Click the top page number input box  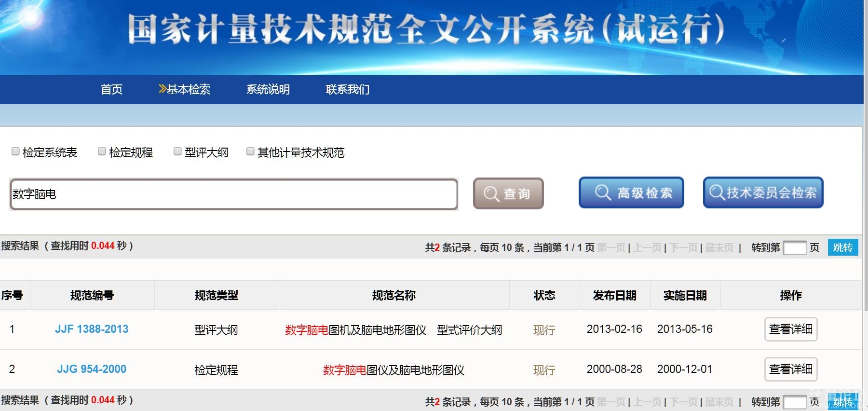pyautogui.click(x=794, y=248)
